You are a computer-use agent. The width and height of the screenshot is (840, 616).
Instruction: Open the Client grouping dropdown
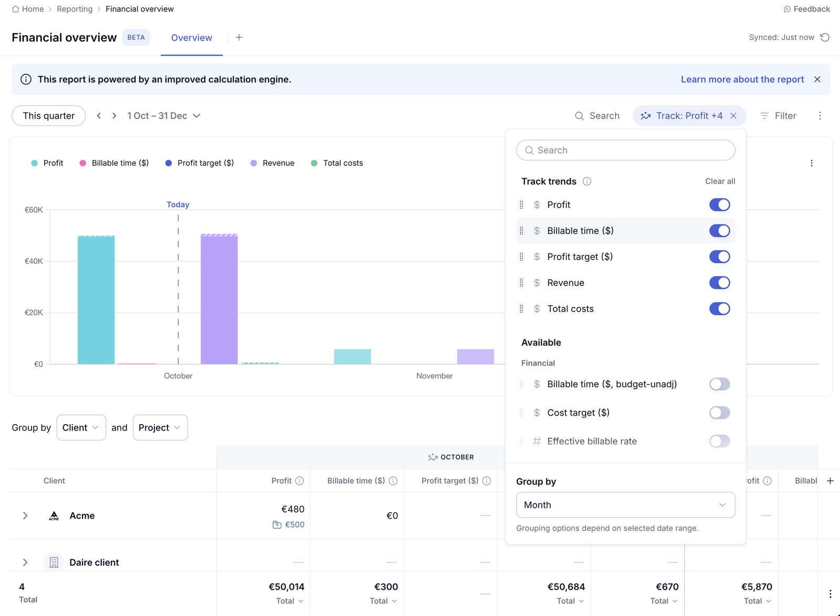pos(81,428)
